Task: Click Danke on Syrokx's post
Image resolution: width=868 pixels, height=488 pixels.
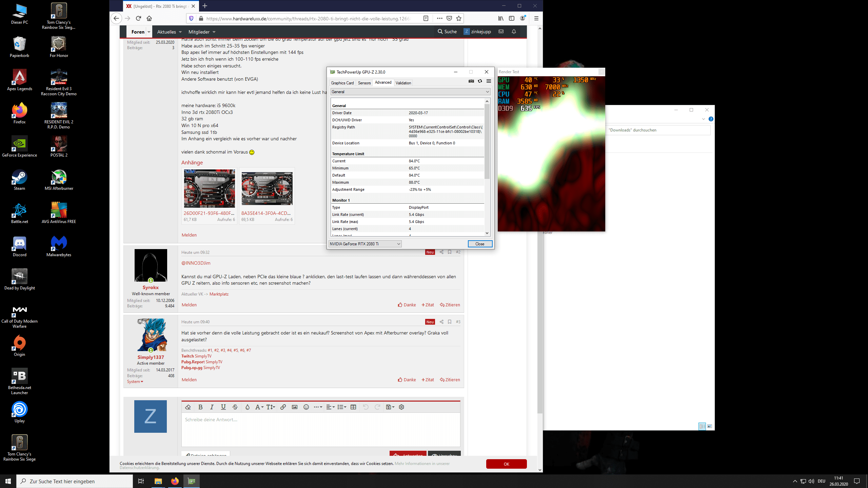Action: tap(407, 305)
